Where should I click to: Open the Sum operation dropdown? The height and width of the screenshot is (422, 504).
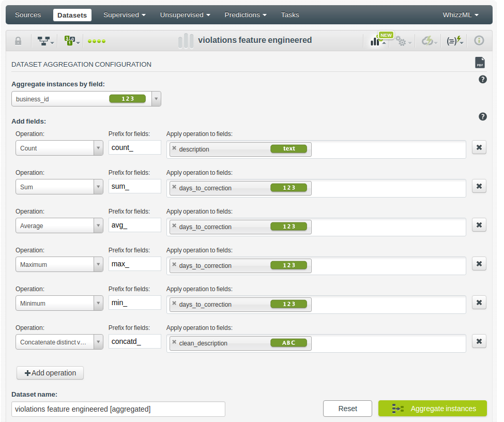point(98,187)
